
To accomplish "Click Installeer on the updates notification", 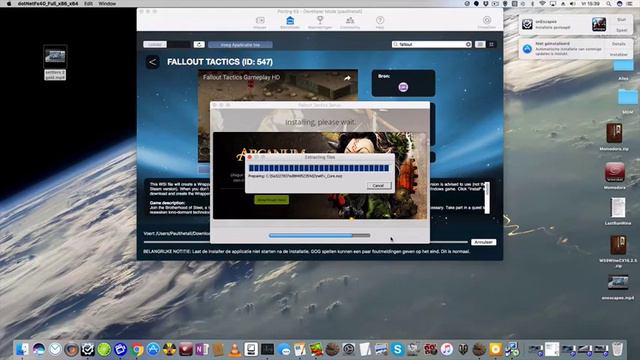I will pos(619,54).
